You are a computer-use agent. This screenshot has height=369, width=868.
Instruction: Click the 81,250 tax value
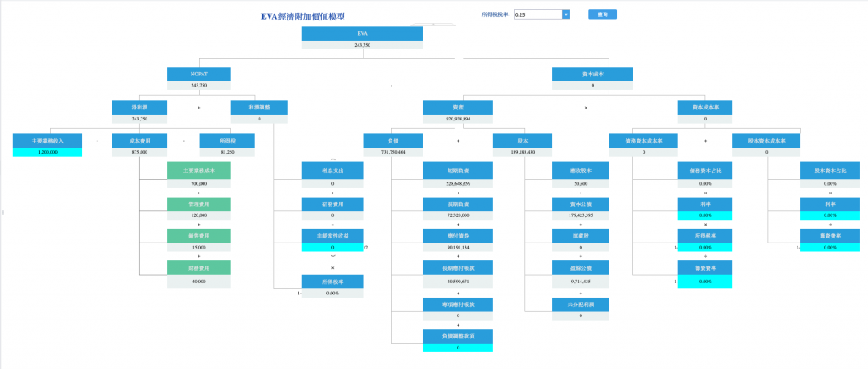click(x=227, y=152)
